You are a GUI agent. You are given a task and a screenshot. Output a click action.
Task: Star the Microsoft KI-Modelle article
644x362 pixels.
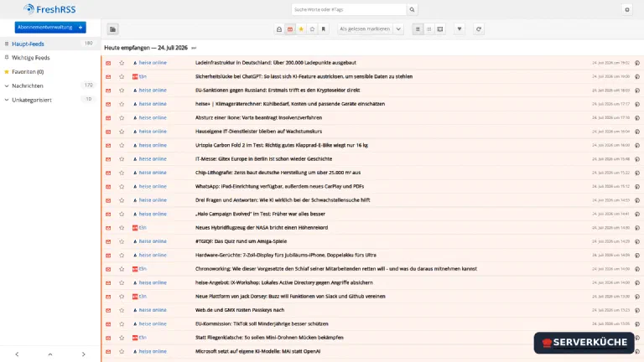click(122, 352)
